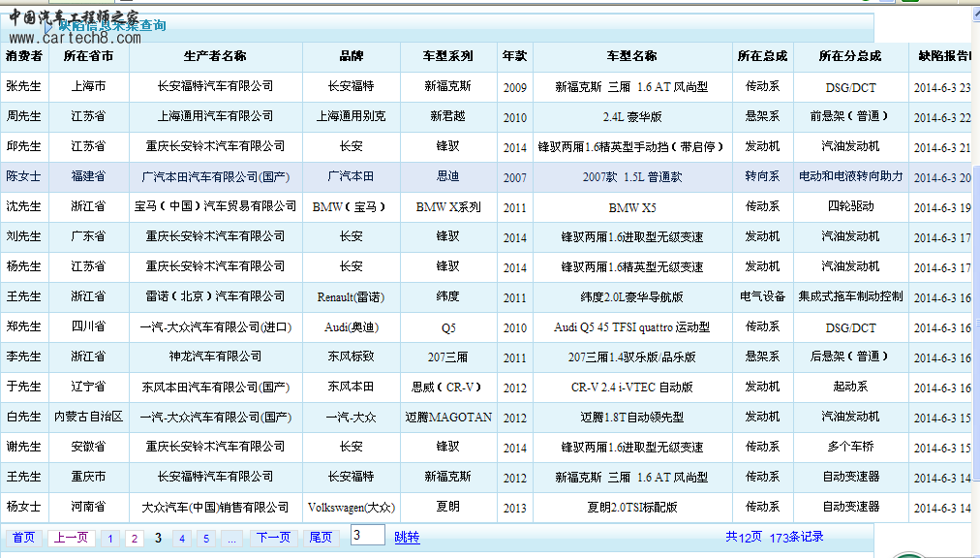Select row for 张先生 from 上海市
This screenshot has width=980, height=558.
point(486,87)
